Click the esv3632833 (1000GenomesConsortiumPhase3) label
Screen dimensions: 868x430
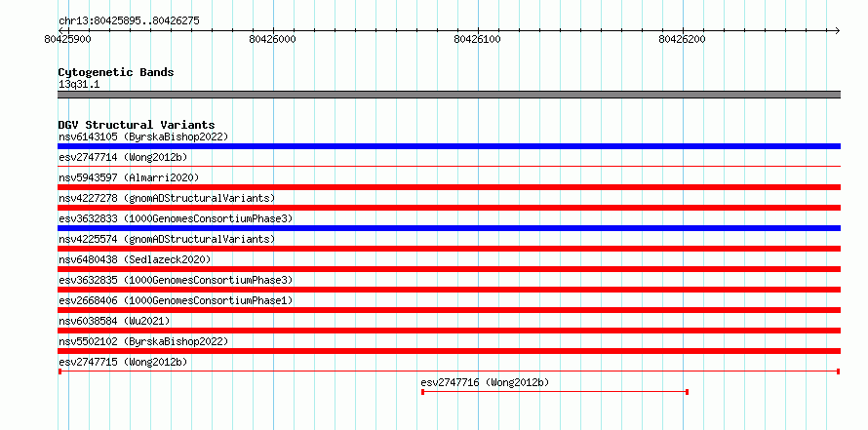[x=176, y=218]
